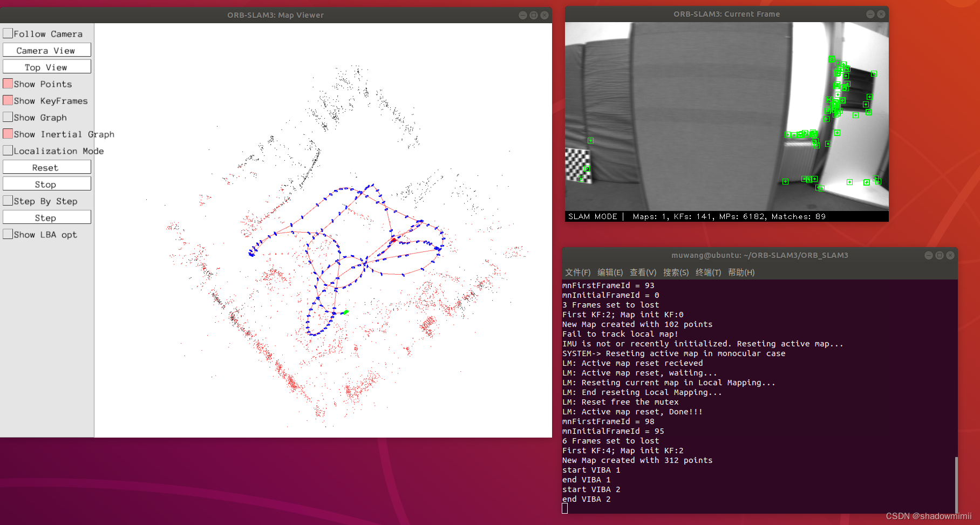
Task: Toggle the Show KeyFrames checkbox
Action: (8, 100)
